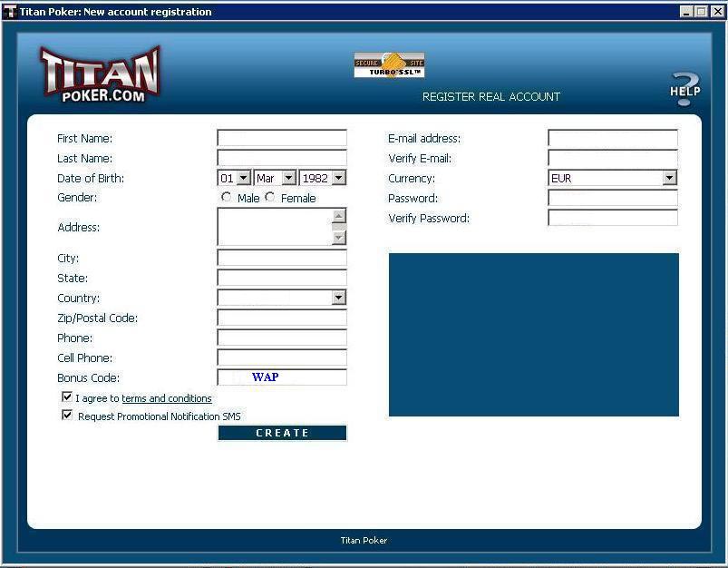The height and width of the screenshot is (568, 728).
Task: Click into the E-mail address field
Action: (612, 138)
